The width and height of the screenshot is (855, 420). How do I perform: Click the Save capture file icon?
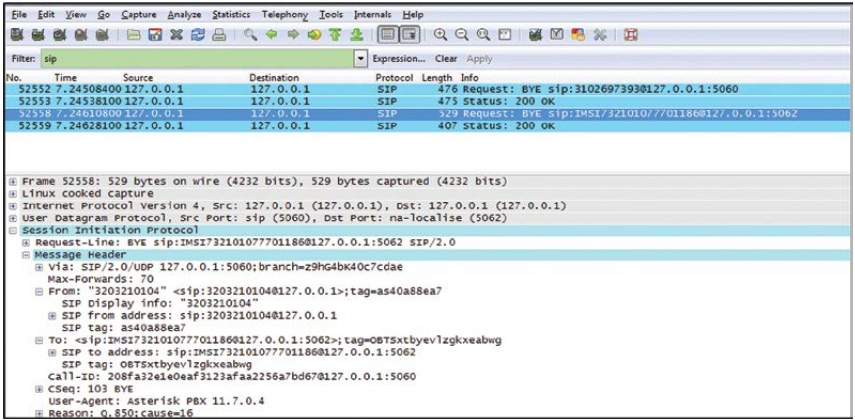151,35
